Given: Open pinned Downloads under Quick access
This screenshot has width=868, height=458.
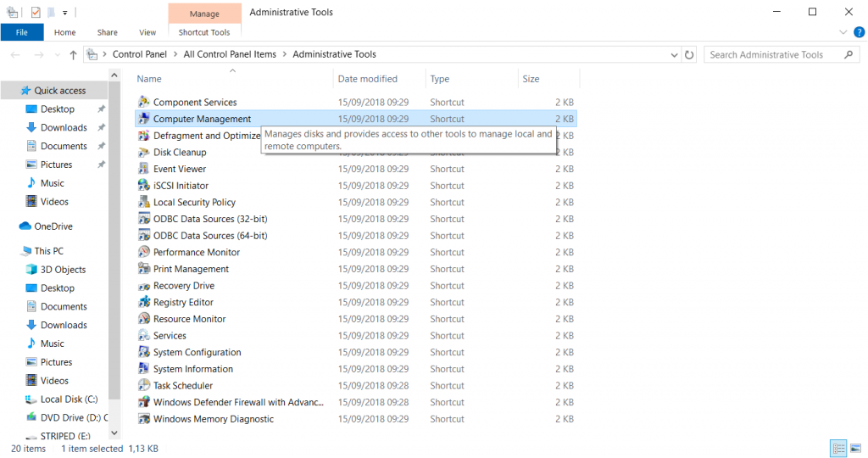Looking at the screenshot, I should tap(57, 127).
